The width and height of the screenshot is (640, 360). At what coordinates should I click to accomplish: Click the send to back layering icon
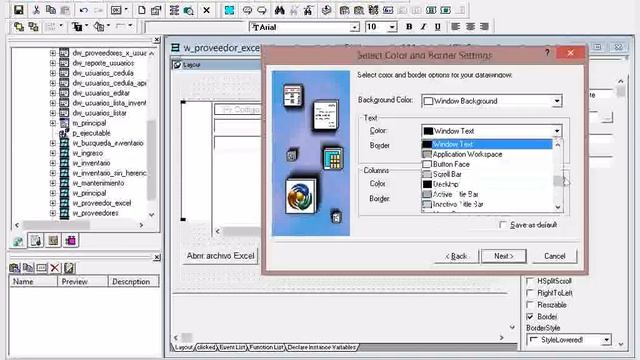[33, 27]
